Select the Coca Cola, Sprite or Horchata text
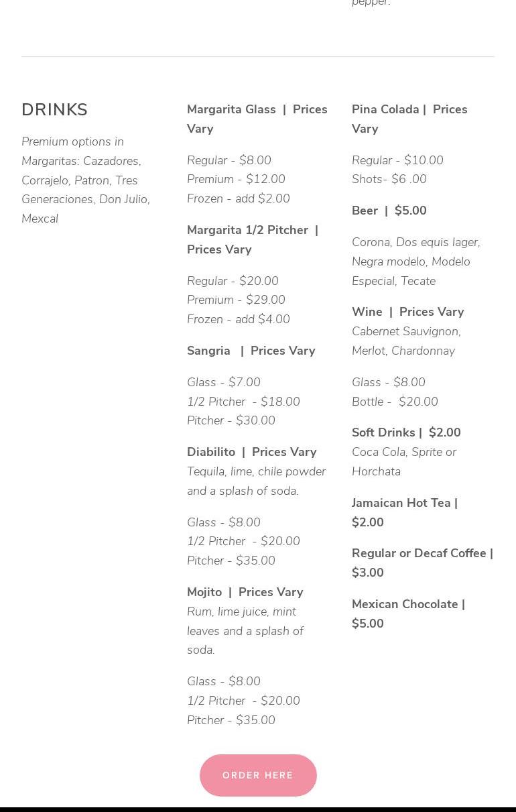This screenshot has height=812, width=516. point(403,461)
